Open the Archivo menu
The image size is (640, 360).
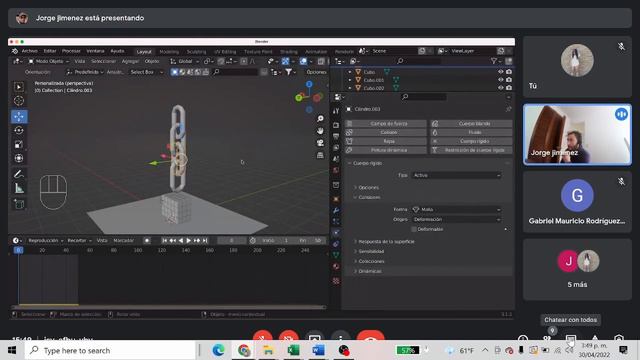29,51
